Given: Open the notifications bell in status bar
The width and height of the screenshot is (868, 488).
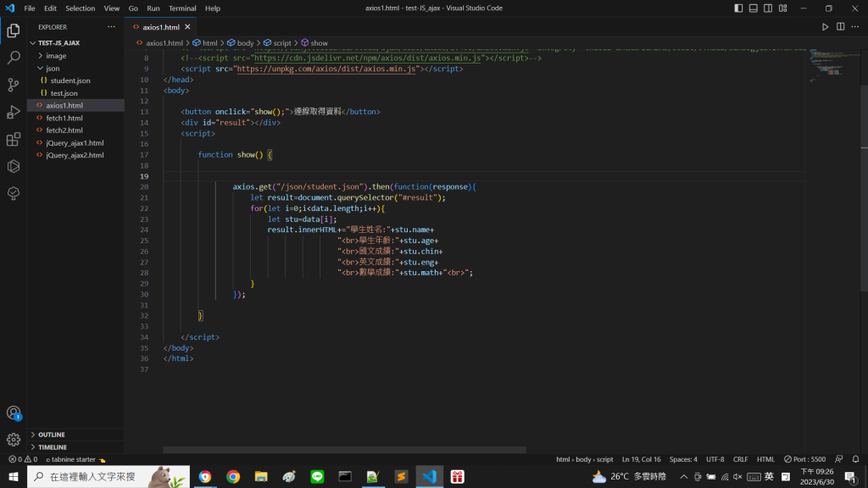Looking at the screenshot, I should 855,459.
